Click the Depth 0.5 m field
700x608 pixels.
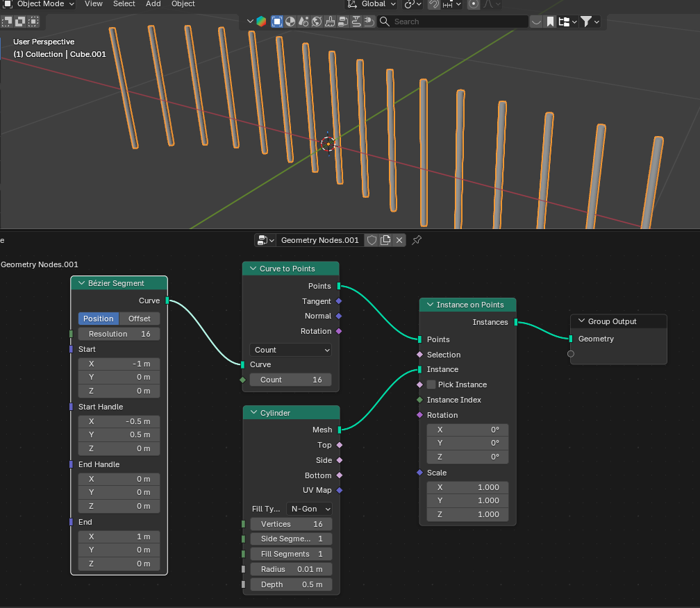291,584
